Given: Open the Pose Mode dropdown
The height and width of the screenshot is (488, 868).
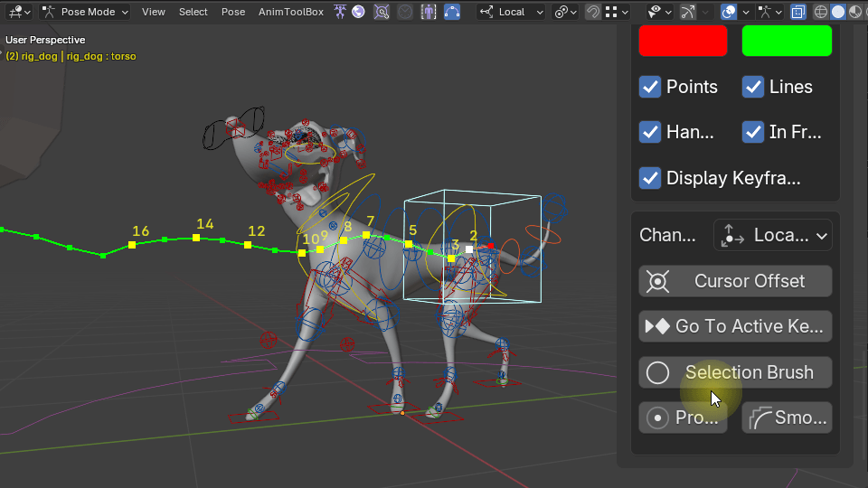Looking at the screenshot, I should (86, 12).
